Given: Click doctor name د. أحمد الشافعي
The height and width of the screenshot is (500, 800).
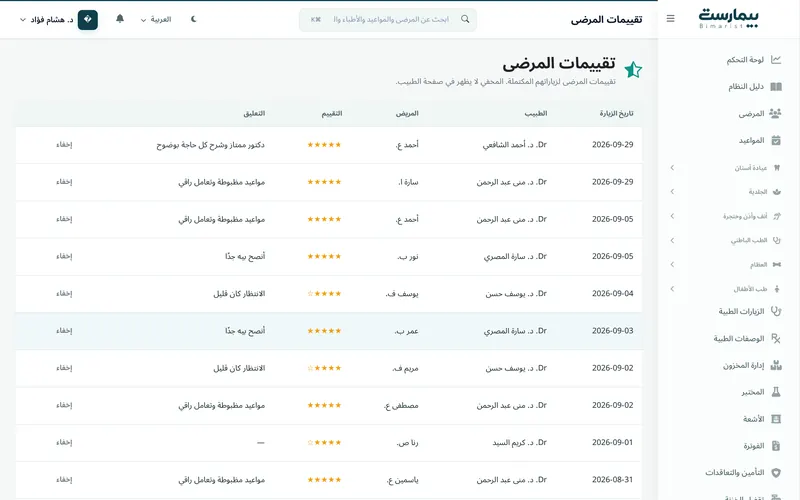Looking at the screenshot, I should [515, 145].
